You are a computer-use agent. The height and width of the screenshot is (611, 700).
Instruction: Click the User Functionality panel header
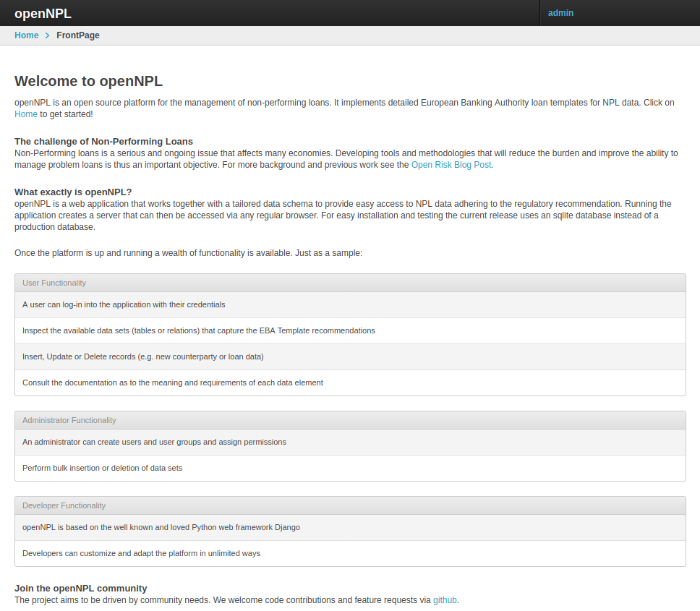click(54, 283)
